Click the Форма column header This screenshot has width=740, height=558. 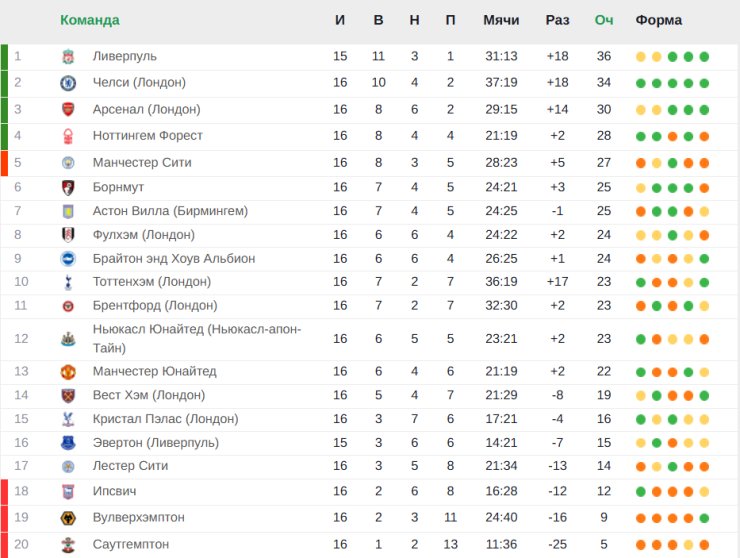(x=658, y=20)
